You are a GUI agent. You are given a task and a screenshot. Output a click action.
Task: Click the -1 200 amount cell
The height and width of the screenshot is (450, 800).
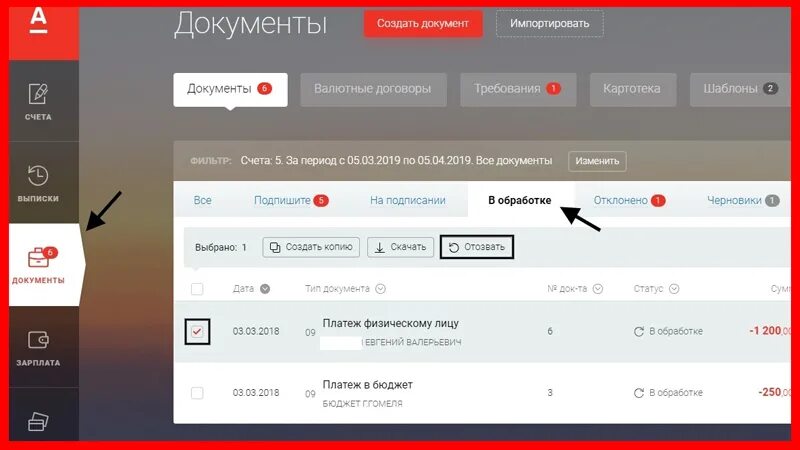[769, 331]
